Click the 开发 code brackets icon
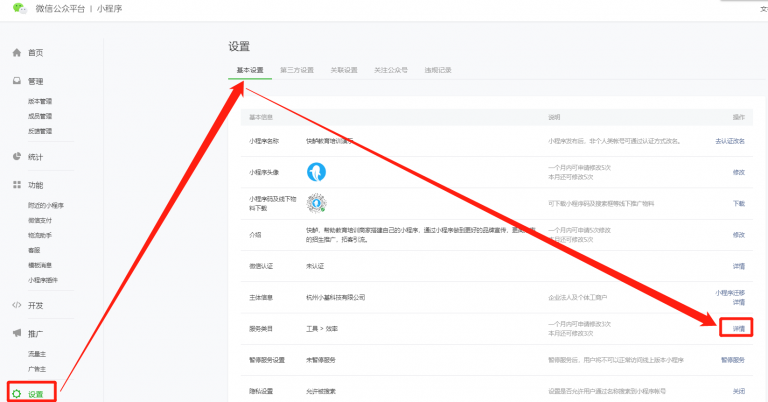 (17, 305)
